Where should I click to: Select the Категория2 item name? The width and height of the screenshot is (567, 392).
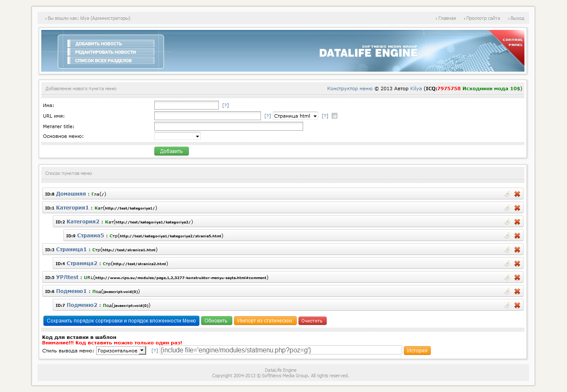(83, 222)
